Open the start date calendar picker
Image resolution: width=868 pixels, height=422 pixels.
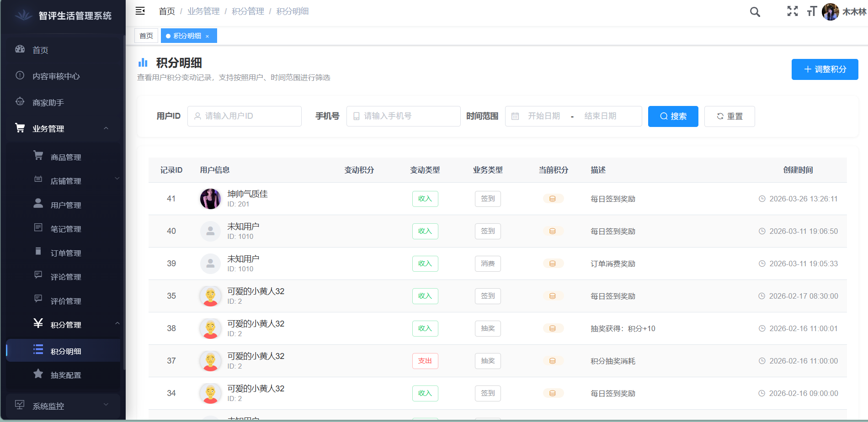click(544, 116)
